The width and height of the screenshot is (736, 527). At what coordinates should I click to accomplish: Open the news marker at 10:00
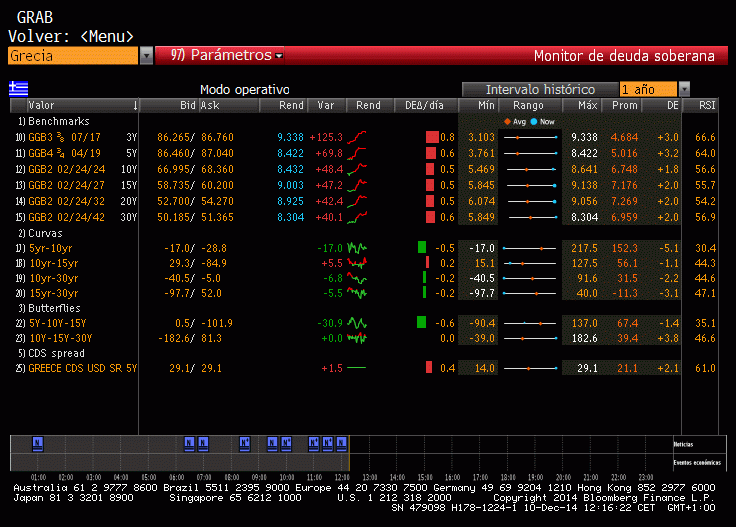pos(286,443)
